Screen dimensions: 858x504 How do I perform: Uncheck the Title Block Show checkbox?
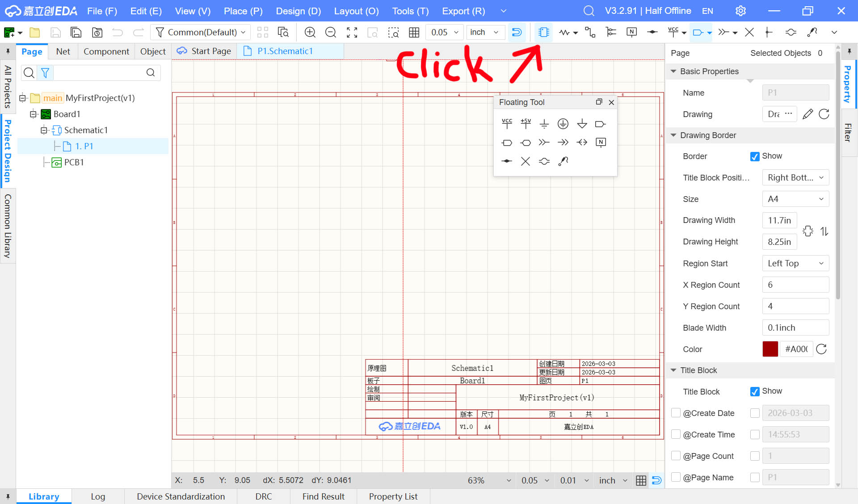click(x=755, y=392)
